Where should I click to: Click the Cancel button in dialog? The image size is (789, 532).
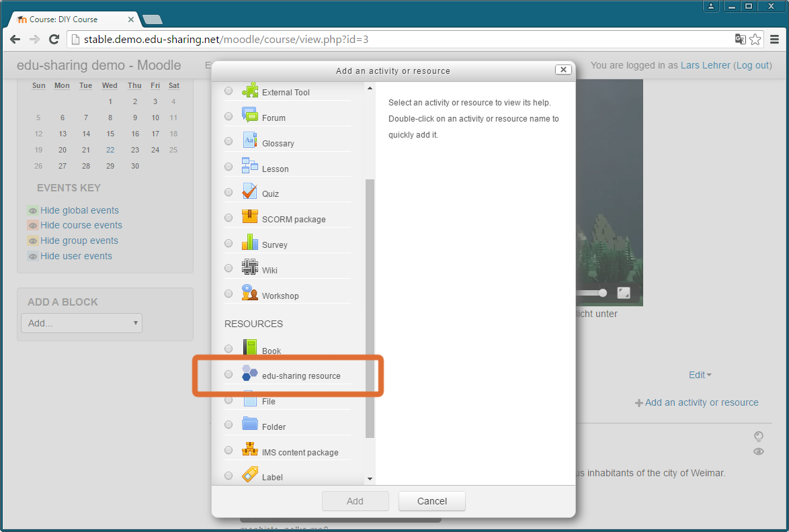pos(431,501)
